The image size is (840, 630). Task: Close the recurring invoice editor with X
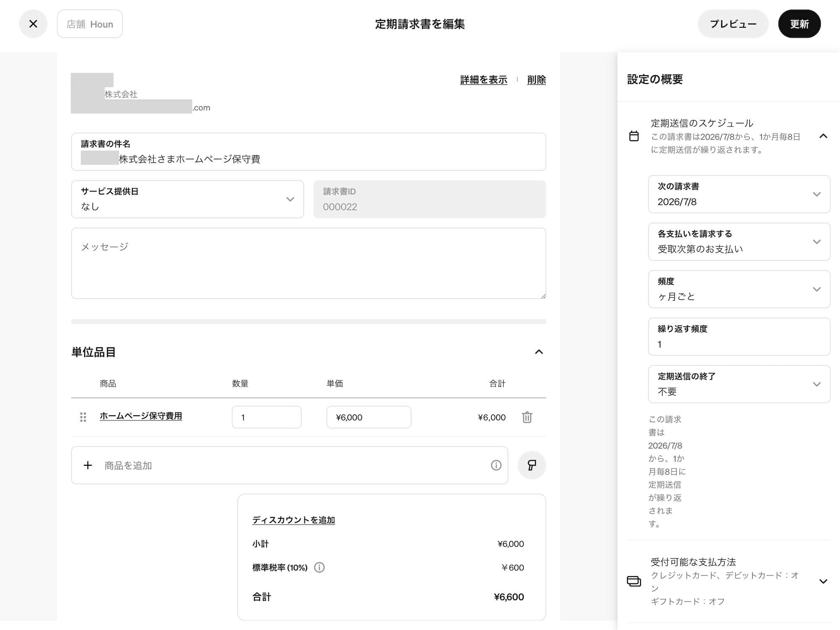[33, 24]
